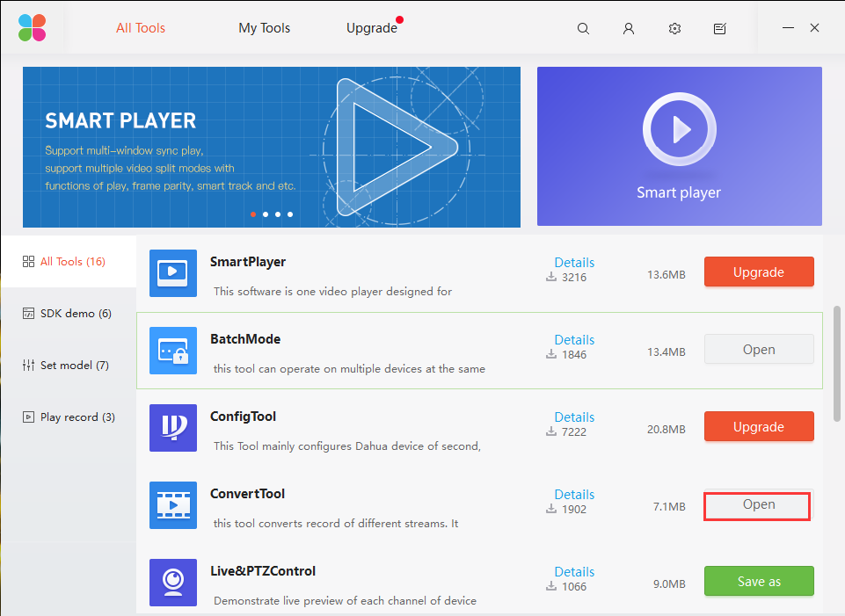Click the ConfigTool title text
The height and width of the screenshot is (616, 845).
pyautogui.click(x=243, y=417)
